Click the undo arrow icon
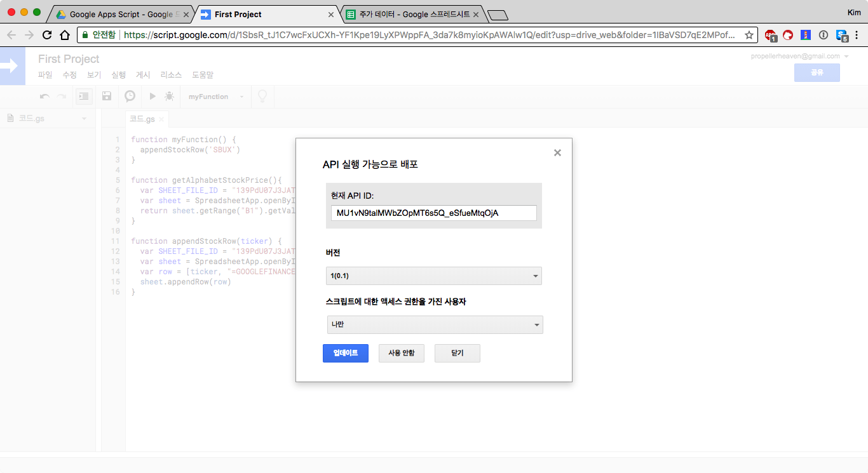 43,96
